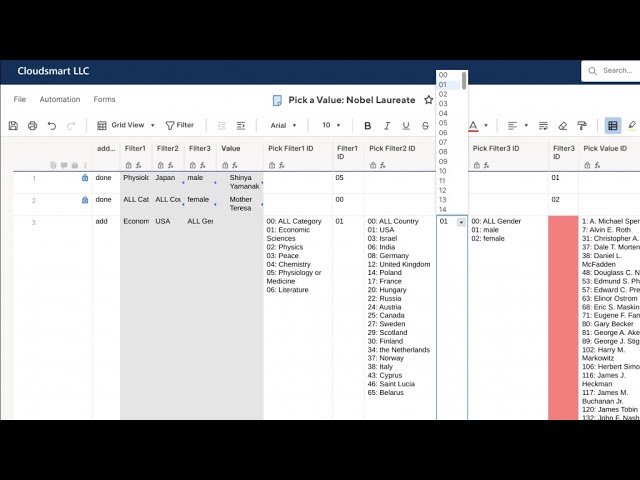Click the Indent icon
This screenshot has height=480, width=640.
click(x=241, y=126)
